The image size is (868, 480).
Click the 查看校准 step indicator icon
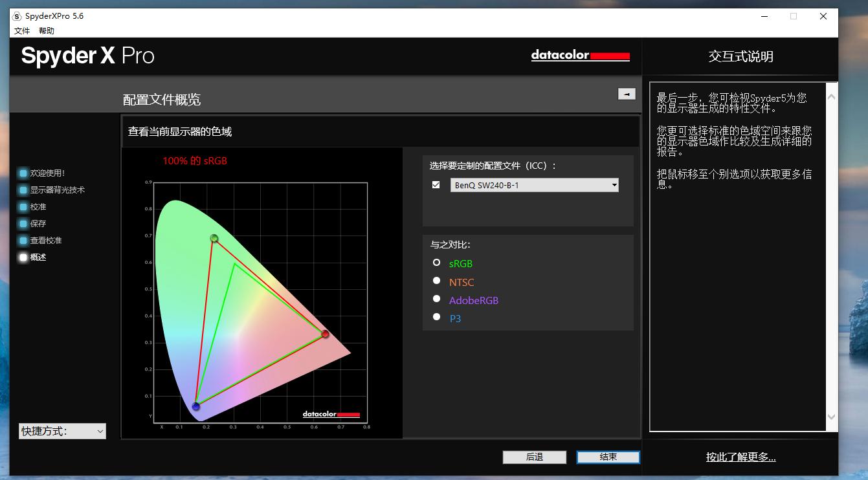coord(23,241)
